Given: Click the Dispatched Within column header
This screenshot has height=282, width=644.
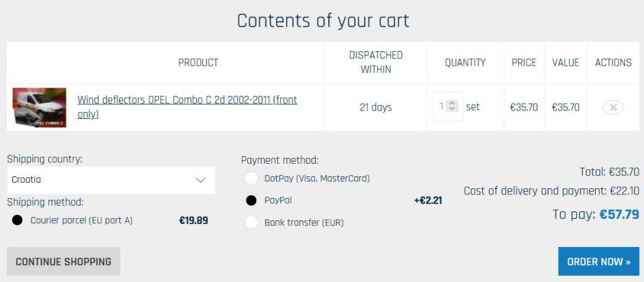Looking at the screenshot, I should (x=376, y=62).
